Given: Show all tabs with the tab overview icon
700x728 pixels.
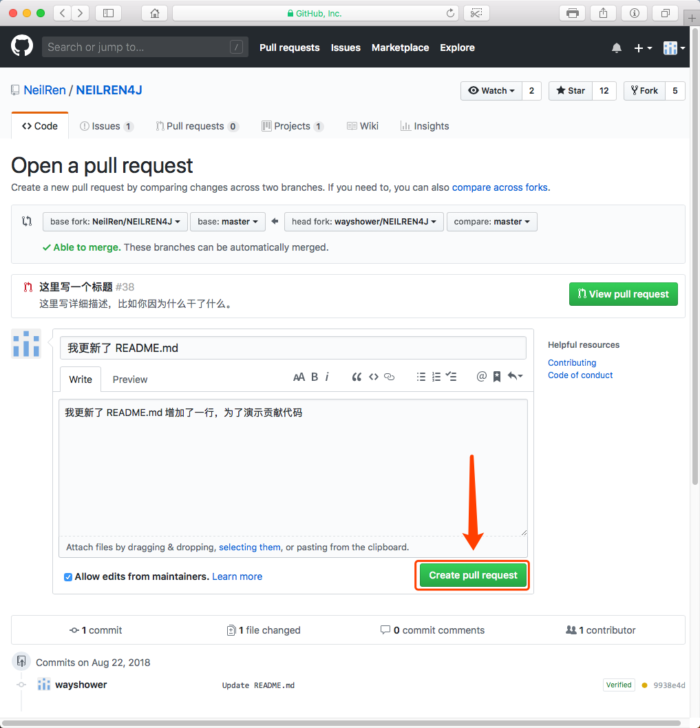Looking at the screenshot, I should 665,13.
